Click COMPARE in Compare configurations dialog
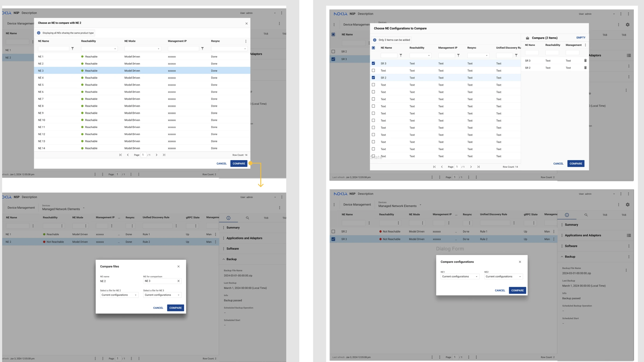Screen dimensions: 644x362 pyautogui.click(x=517, y=290)
